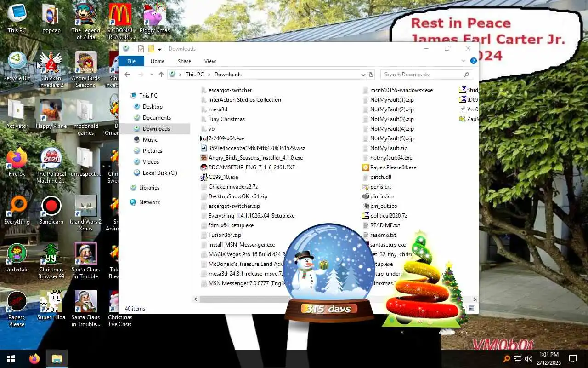Launch Firefox from the desktop
Viewport: 588px width, 368px height.
coord(17,162)
